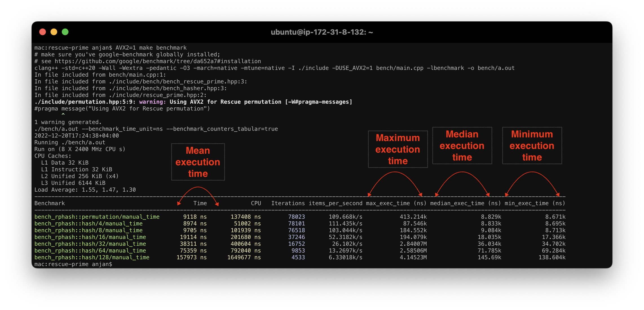The image size is (644, 310).
Task: Click the items_per_second column header
Action: [335, 203]
